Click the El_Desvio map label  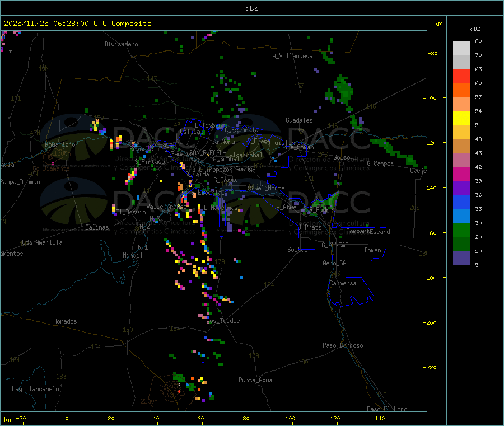pyautogui.click(x=130, y=212)
